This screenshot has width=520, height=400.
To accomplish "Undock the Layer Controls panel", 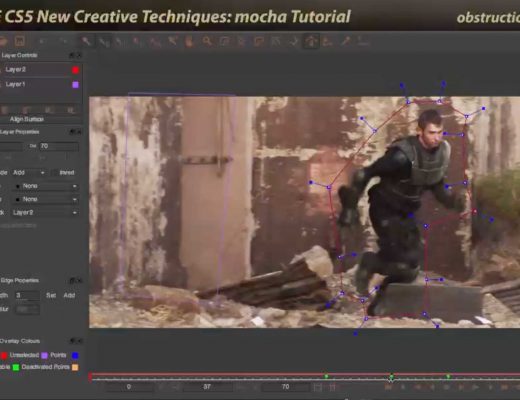I will [72, 55].
